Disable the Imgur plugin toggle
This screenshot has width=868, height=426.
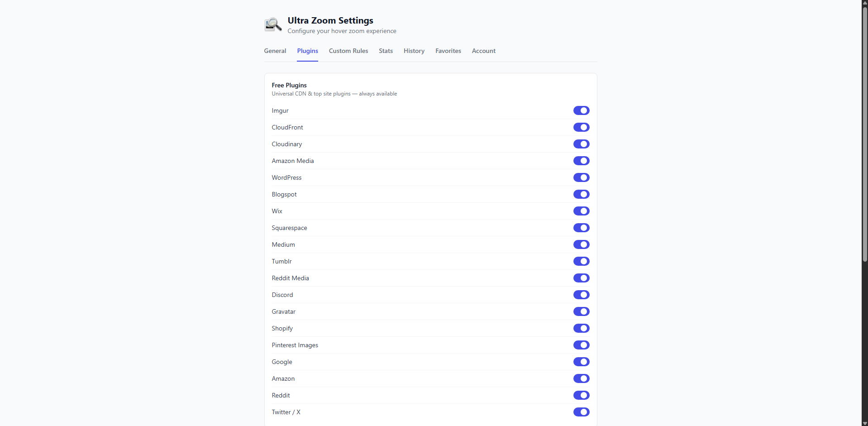582,110
